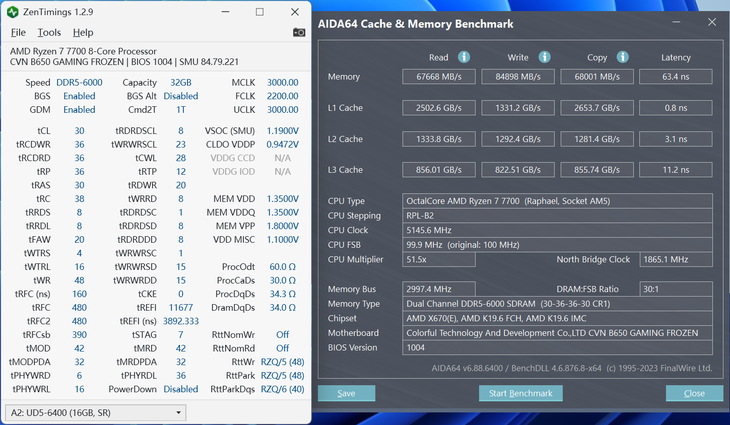
Task: Click the CPU Clock field 5145.6 MHz
Action: 557,230
